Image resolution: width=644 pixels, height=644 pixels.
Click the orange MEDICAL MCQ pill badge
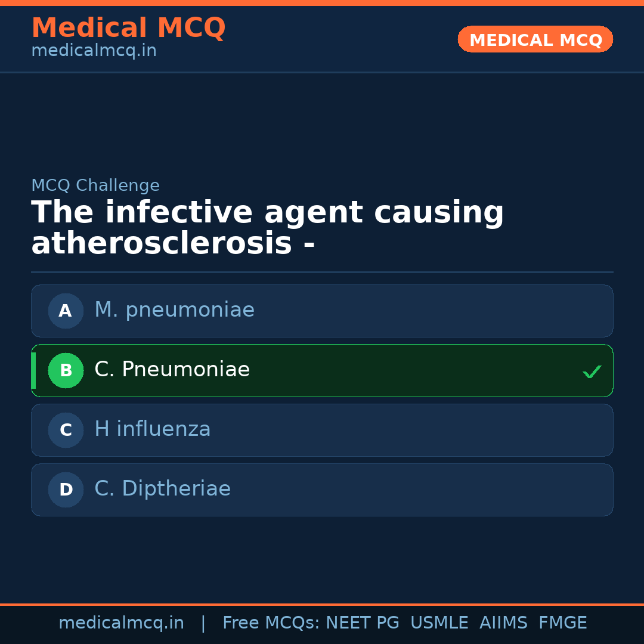(535, 39)
